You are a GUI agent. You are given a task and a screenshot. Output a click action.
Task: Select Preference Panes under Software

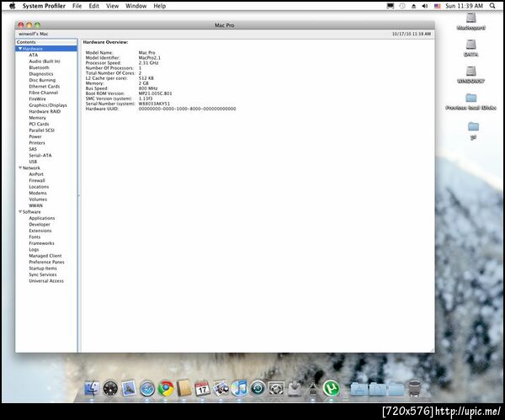(46, 262)
